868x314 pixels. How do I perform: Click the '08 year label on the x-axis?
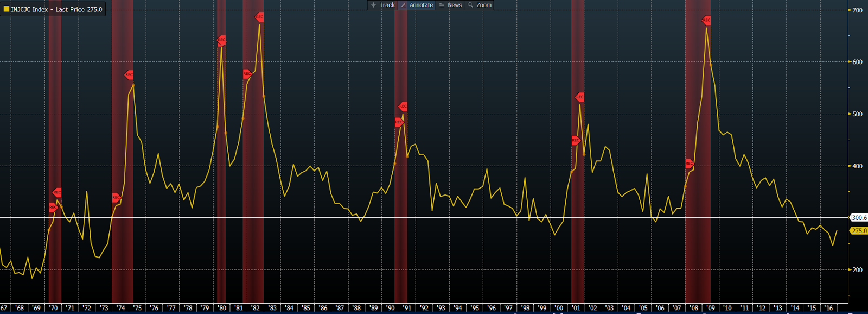click(x=694, y=308)
